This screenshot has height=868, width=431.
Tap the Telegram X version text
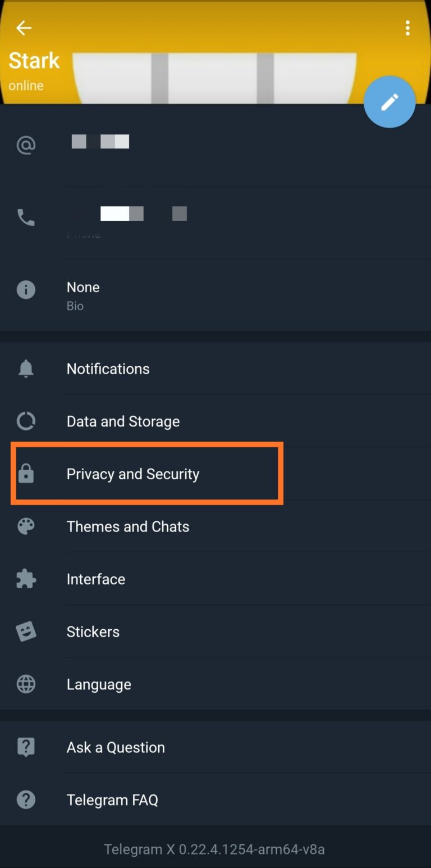pos(214,849)
